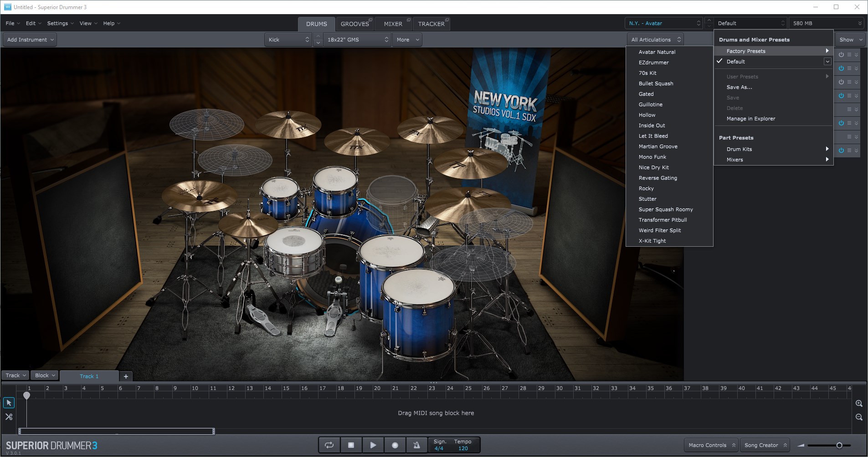Select the scissors cut tool

[x=9, y=417]
